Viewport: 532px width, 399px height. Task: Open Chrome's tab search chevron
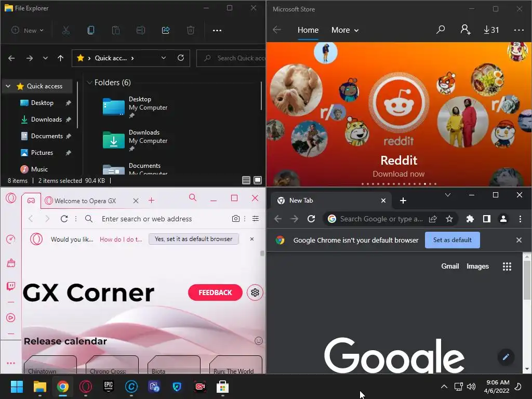pos(448,195)
